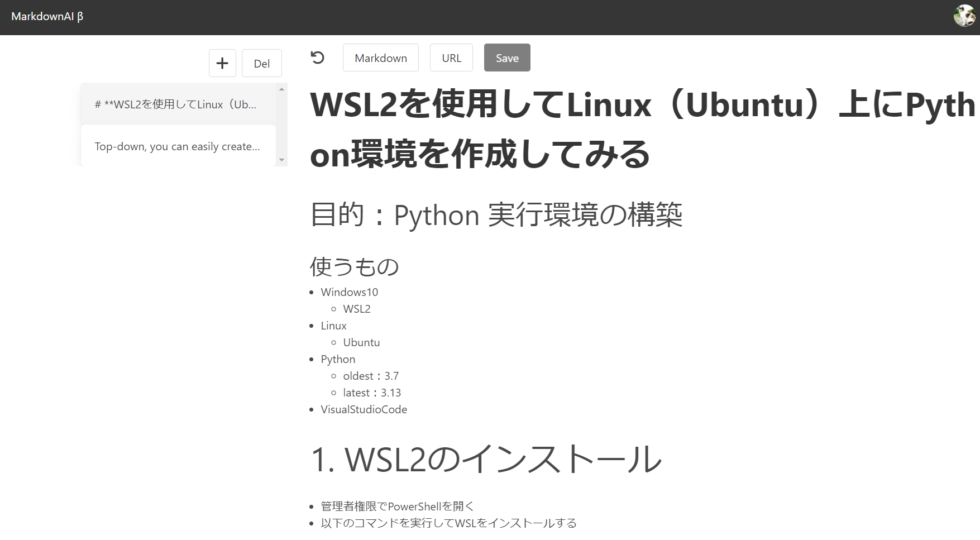The width and height of the screenshot is (980, 540).
Task: Delete the current note with Del
Action: point(261,63)
